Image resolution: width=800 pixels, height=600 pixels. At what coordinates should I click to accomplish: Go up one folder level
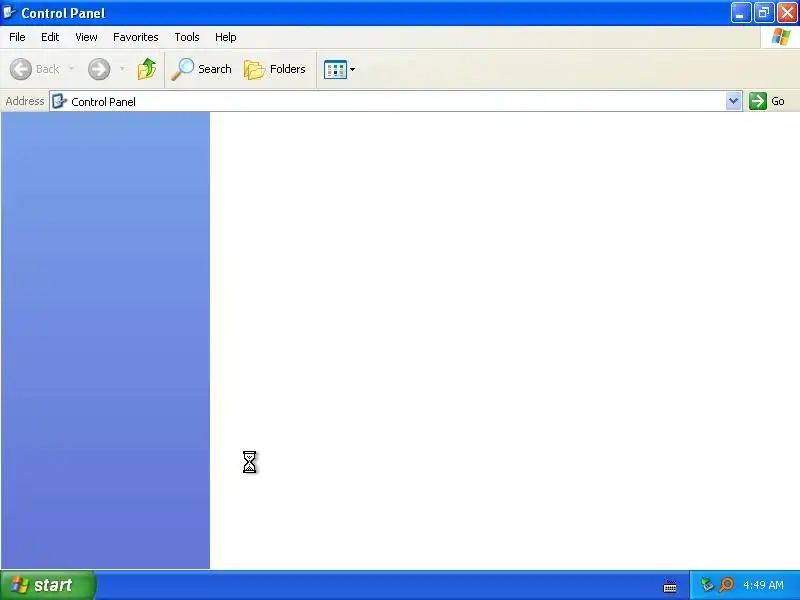[147, 69]
